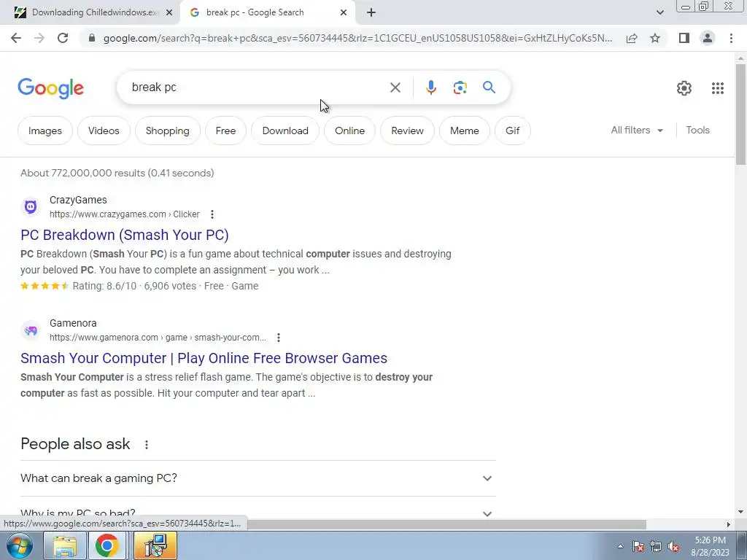The image size is (747, 560).
Task: Bookmark this tab with star icon
Action: pos(655,38)
